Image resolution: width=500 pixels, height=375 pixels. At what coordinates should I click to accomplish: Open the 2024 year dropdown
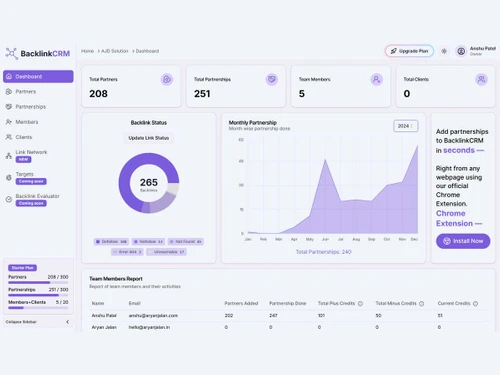[x=406, y=126]
